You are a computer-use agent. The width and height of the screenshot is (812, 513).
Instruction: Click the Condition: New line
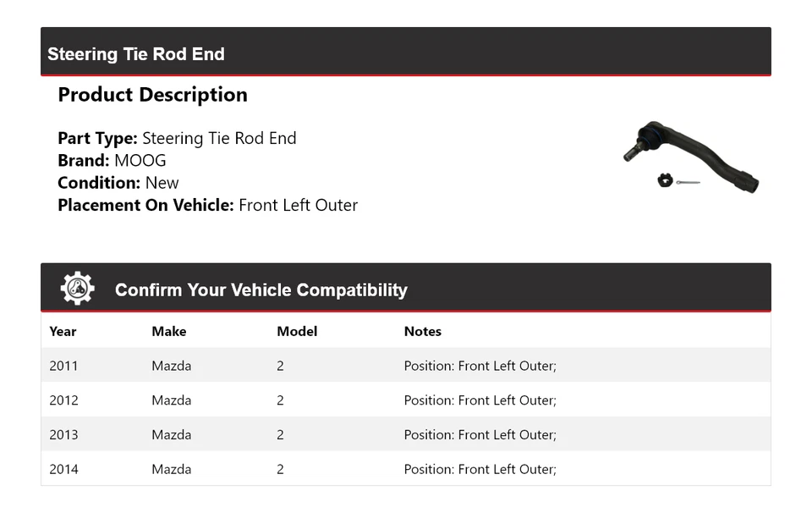point(118,183)
